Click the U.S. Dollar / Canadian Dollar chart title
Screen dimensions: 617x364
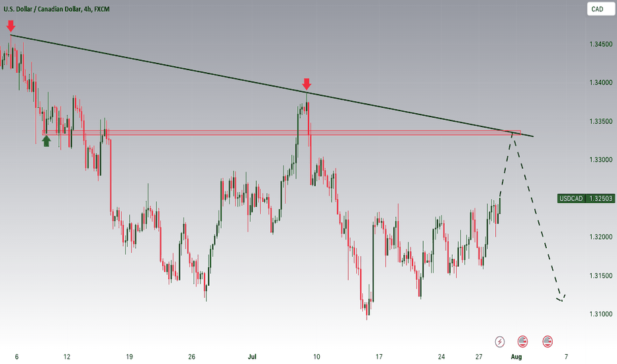pos(57,9)
